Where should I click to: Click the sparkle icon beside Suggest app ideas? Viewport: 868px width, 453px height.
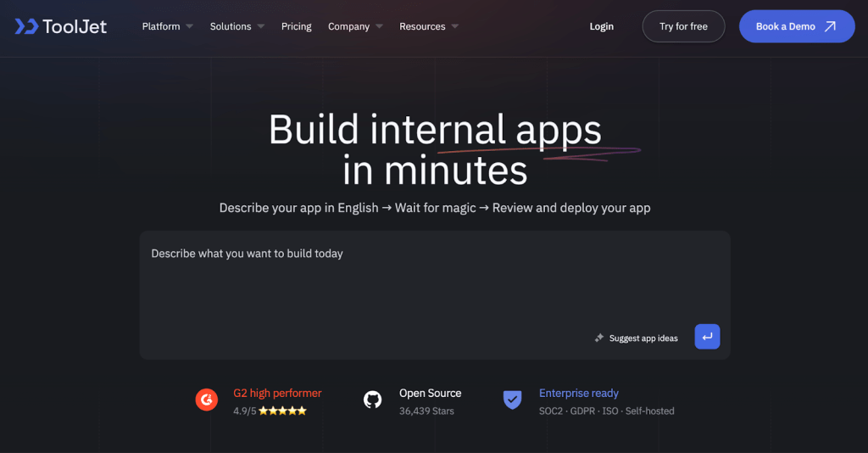pos(599,338)
